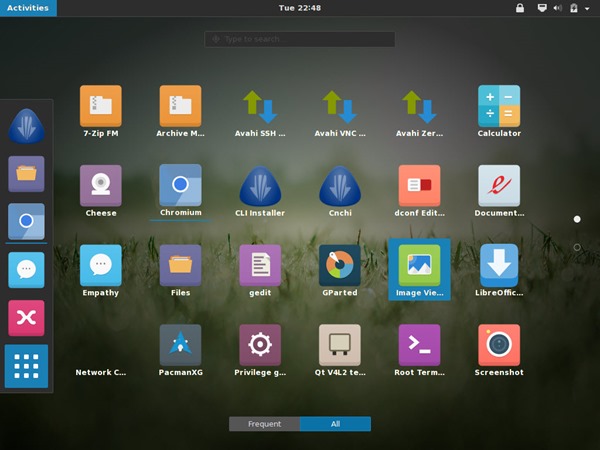Click the lock icon in top bar
This screenshot has width=600, height=450.
click(520, 8)
